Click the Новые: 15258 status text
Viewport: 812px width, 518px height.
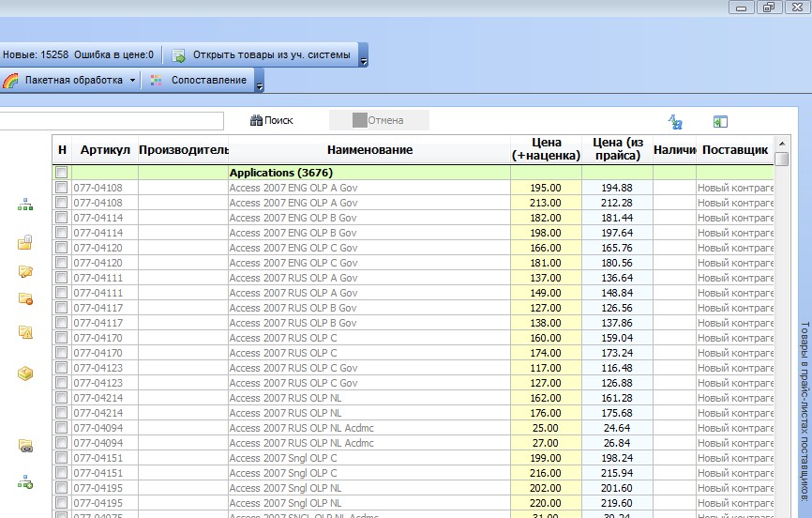[x=36, y=54]
